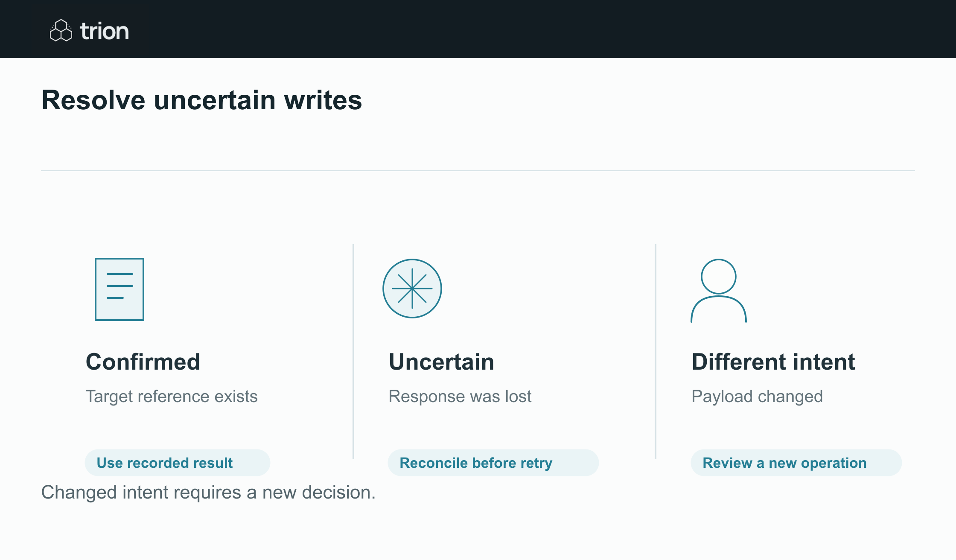Select the Confirmed document icon

[x=119, y=289]
